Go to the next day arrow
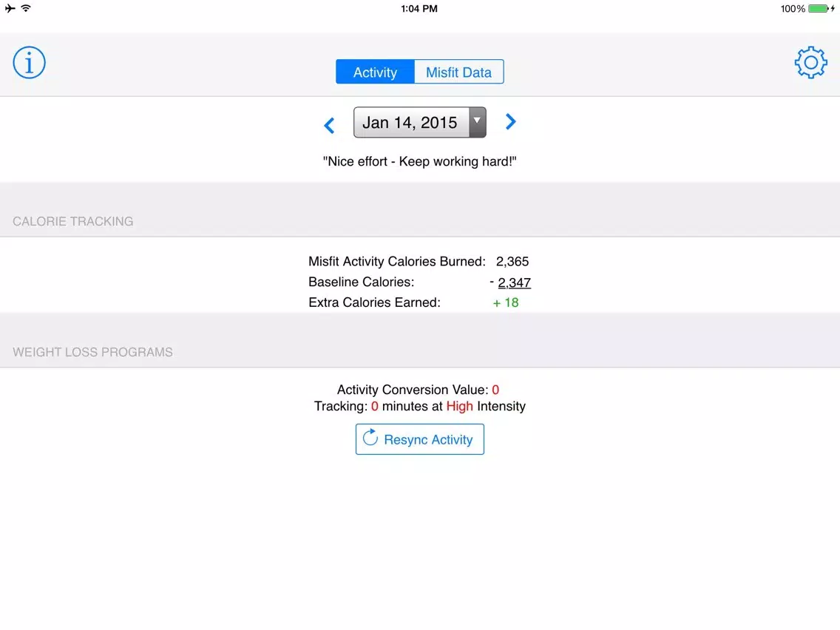840x630 pixels. coord(510,121)
